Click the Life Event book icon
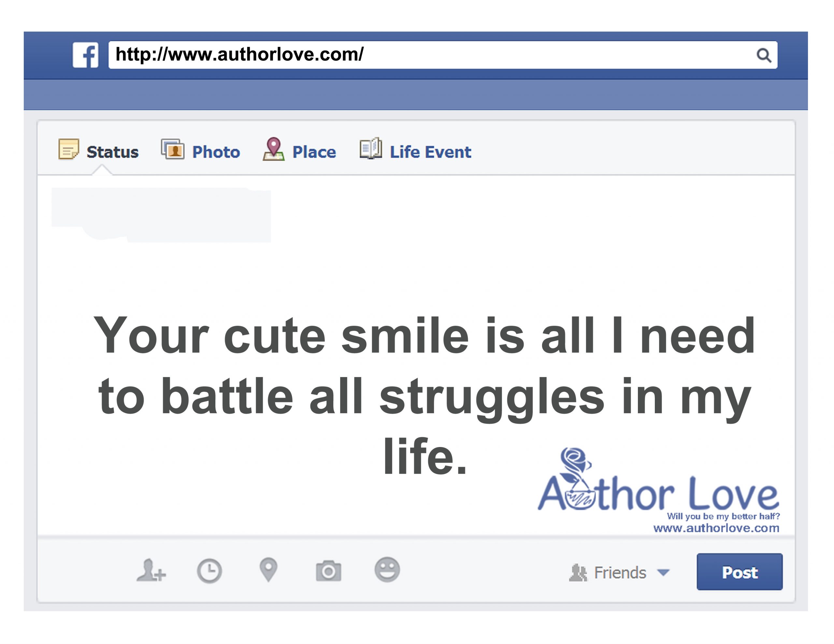This screenshot has height=644, width=834. [370, 148]
